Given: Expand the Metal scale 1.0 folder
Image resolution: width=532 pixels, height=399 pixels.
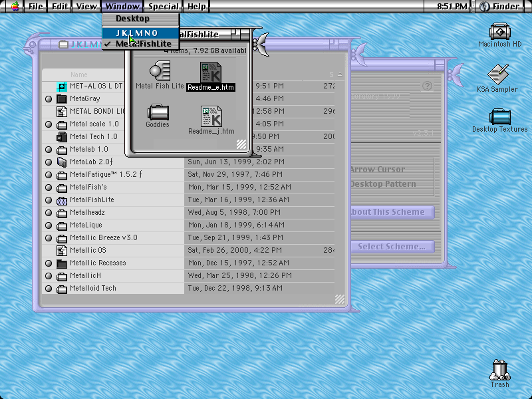Looking at the screenshot, I should (x=49, y=124).
